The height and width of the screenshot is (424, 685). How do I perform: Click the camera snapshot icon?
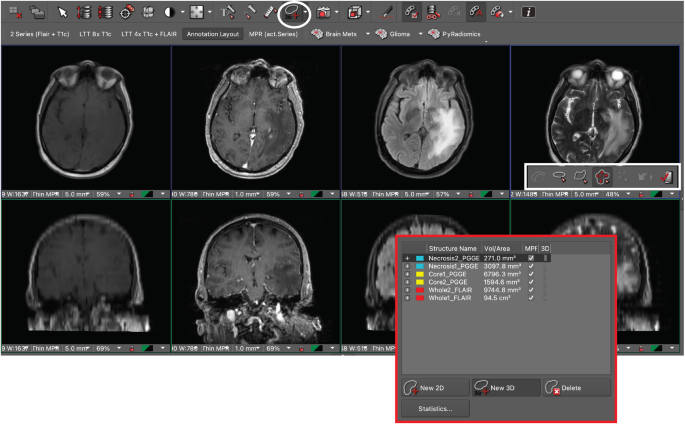323,13
